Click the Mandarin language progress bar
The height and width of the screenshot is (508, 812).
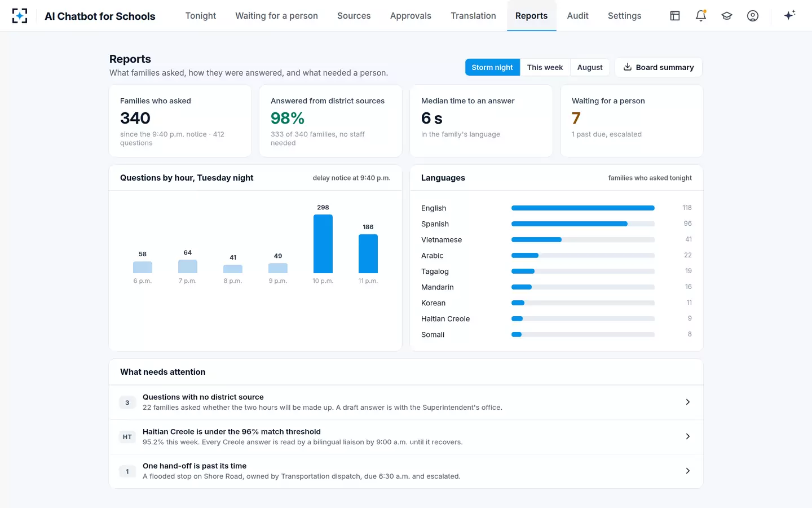[x=583, y=287]
